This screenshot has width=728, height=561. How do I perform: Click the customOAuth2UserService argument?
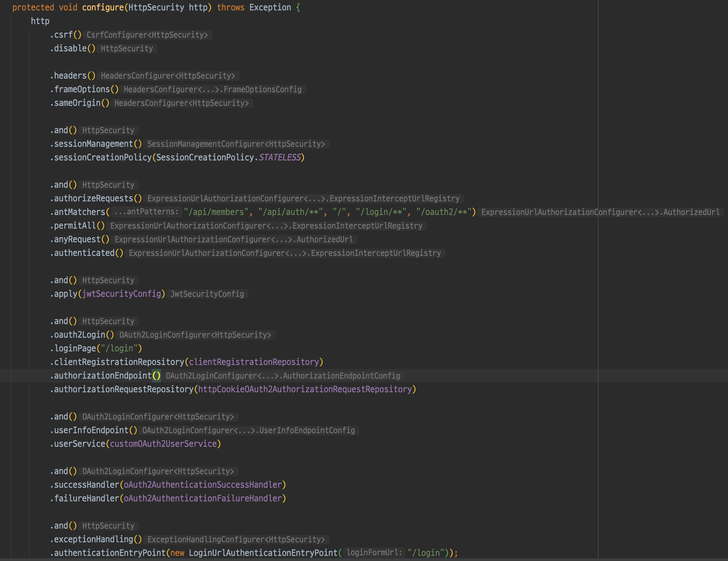pos(163,444)
